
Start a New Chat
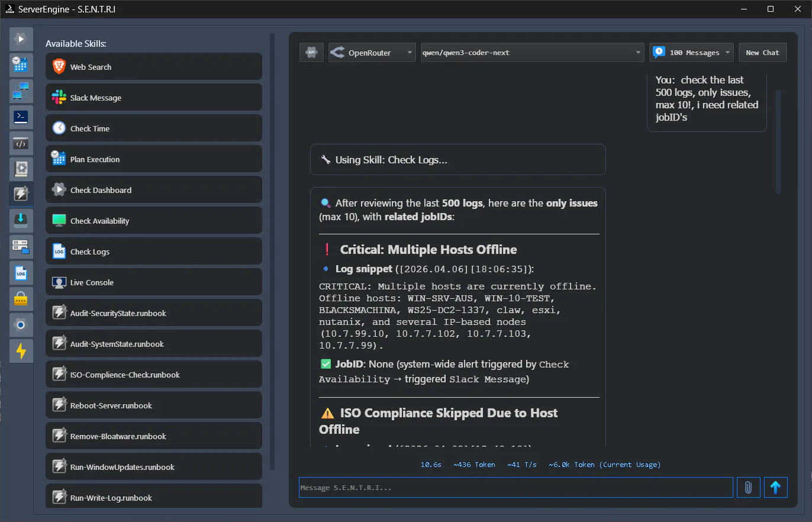click(x=762, y=52)
